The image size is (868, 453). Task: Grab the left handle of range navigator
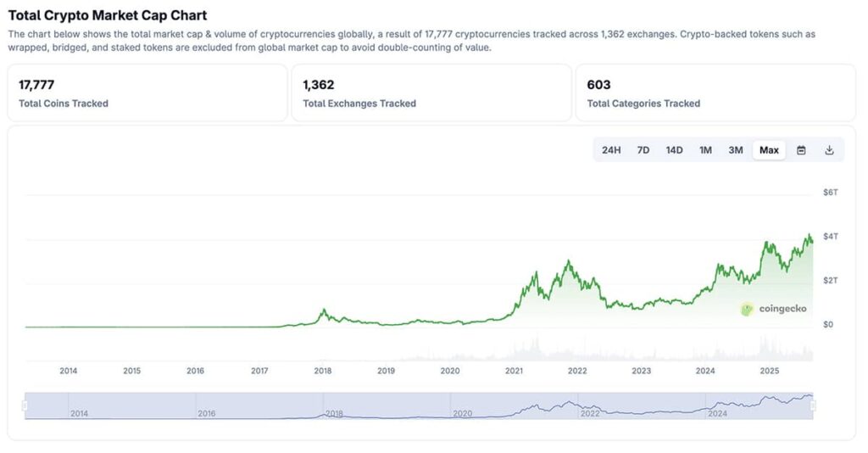(x=25, y=406)
